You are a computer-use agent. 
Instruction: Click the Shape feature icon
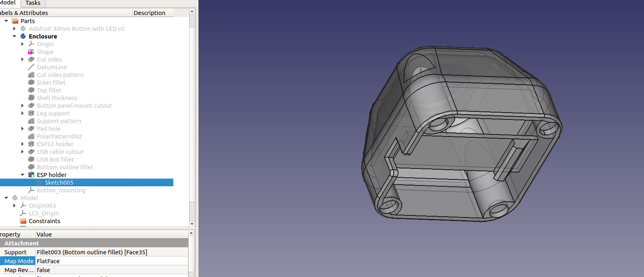31,52
